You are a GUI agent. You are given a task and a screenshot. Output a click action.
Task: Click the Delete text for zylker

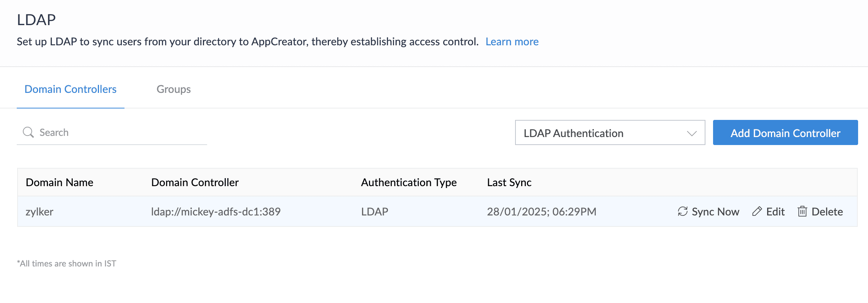click(827, 212)
